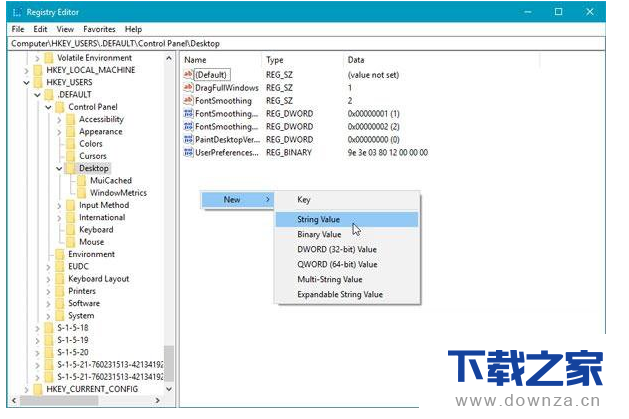This screenshot has height=419, width=629.
Task: Expand the Keyboard Layout key
Action: point(48,279)
